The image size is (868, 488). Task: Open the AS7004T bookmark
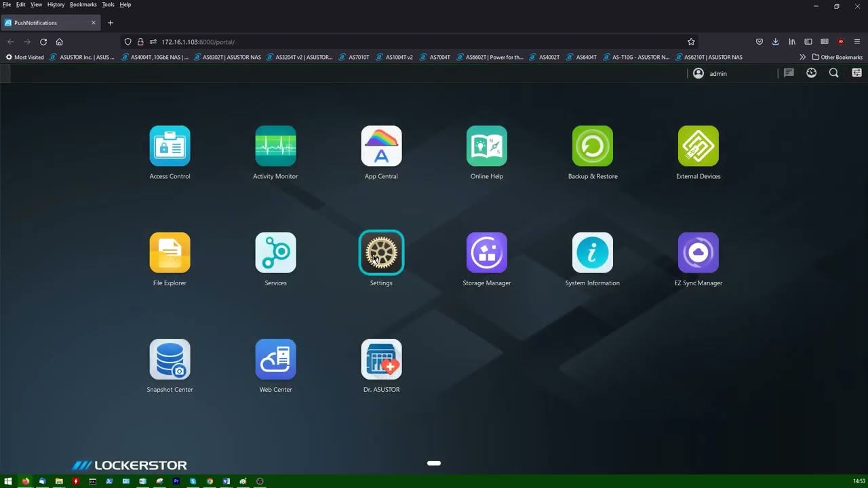coord(435,57)
